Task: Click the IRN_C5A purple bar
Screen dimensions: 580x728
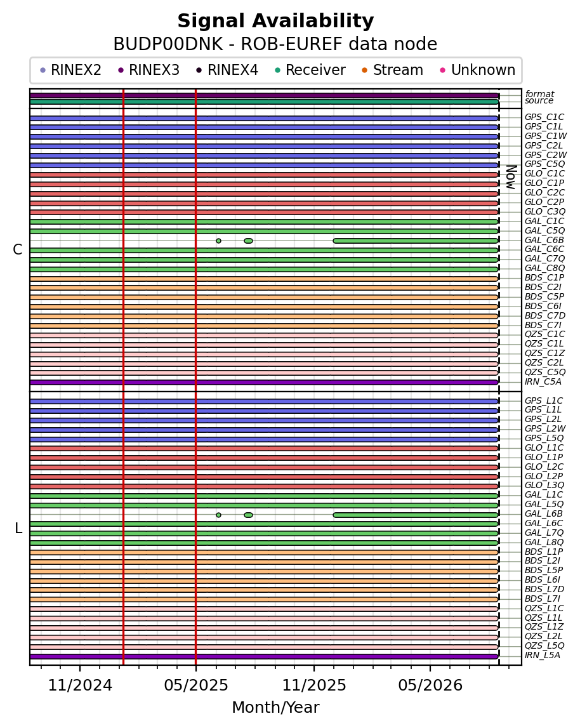Action: click(x=264, y=383)
